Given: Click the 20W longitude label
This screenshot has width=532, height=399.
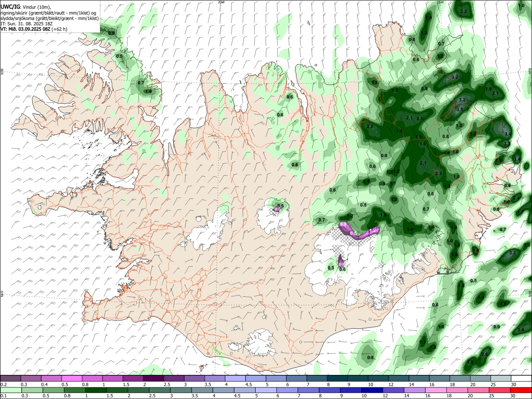Looking at the screenshot, I should point(221,2).
